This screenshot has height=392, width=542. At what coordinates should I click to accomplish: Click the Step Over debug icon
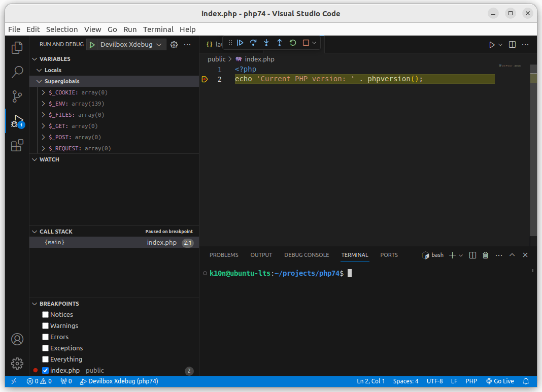(x=253, y=43)
